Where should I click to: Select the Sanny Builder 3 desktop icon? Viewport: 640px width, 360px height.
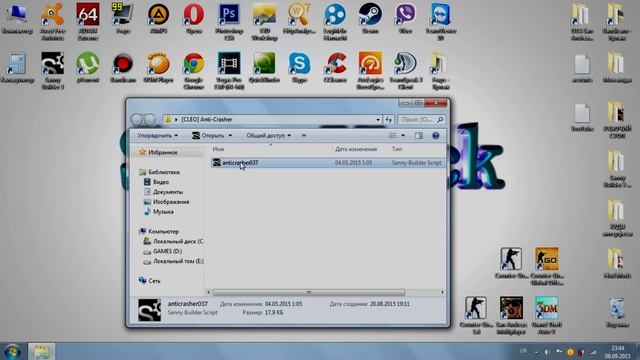click(53, 71)
